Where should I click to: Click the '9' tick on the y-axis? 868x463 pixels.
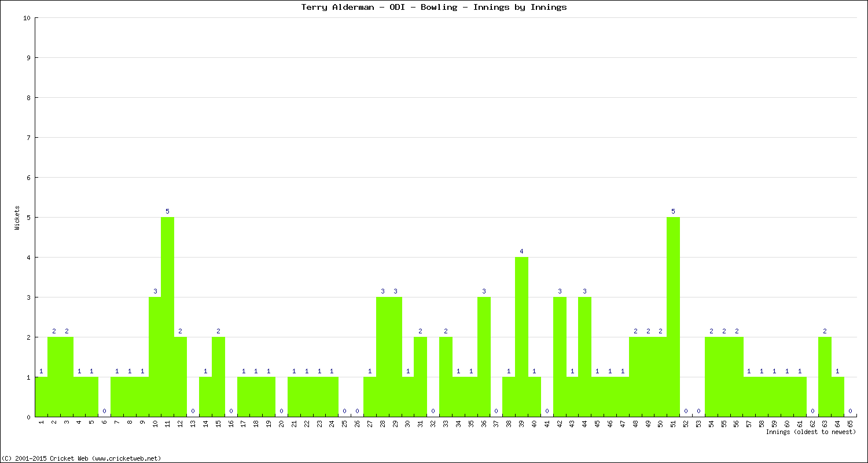[28, 58]
